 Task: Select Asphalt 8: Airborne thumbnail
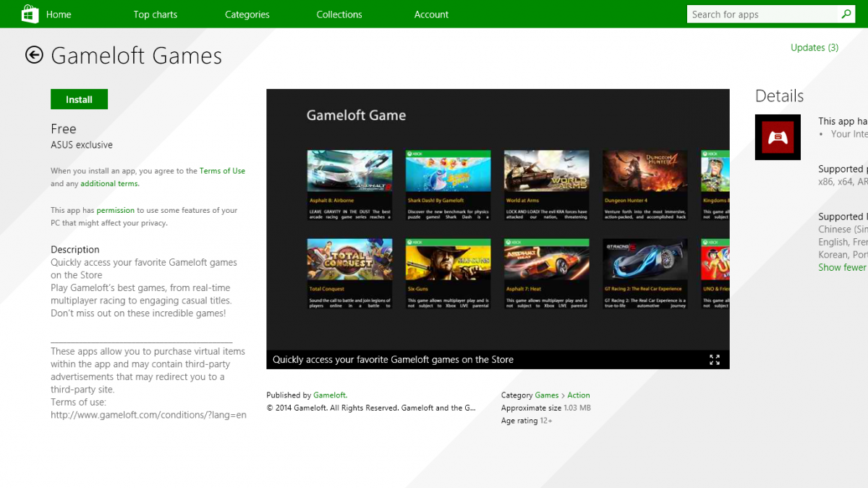[349, 171]
